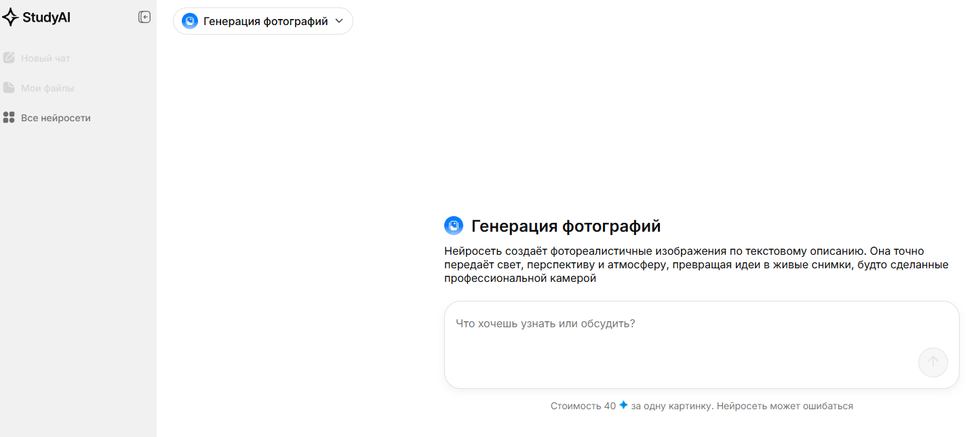
Task: Open the Генерация фотографий model dropdown
Action: click(263, 21)
